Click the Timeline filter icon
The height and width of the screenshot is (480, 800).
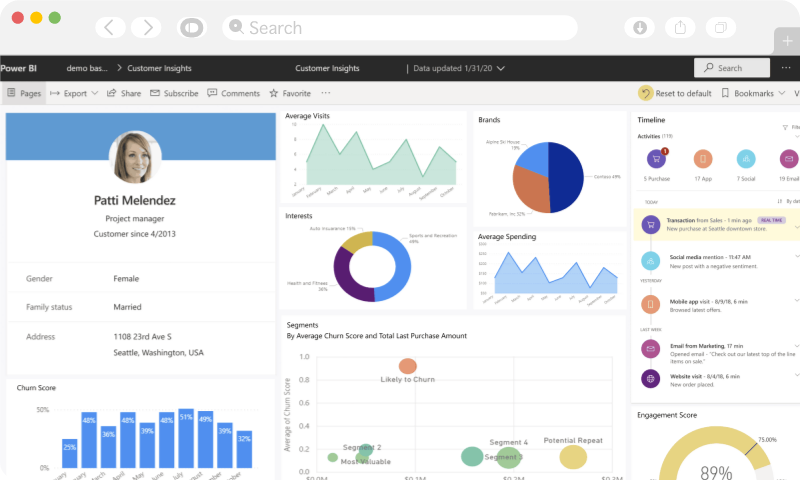pos(785,128)
